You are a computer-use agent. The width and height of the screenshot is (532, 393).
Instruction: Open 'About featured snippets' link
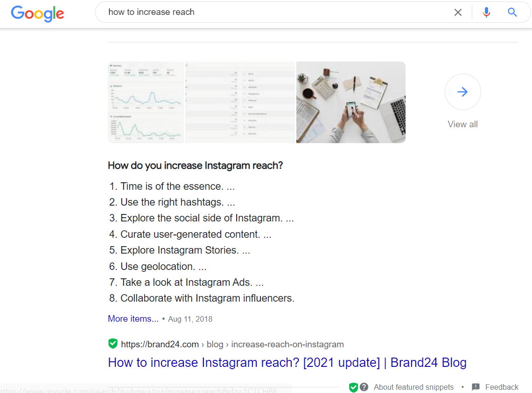click(x=413, y=387)
